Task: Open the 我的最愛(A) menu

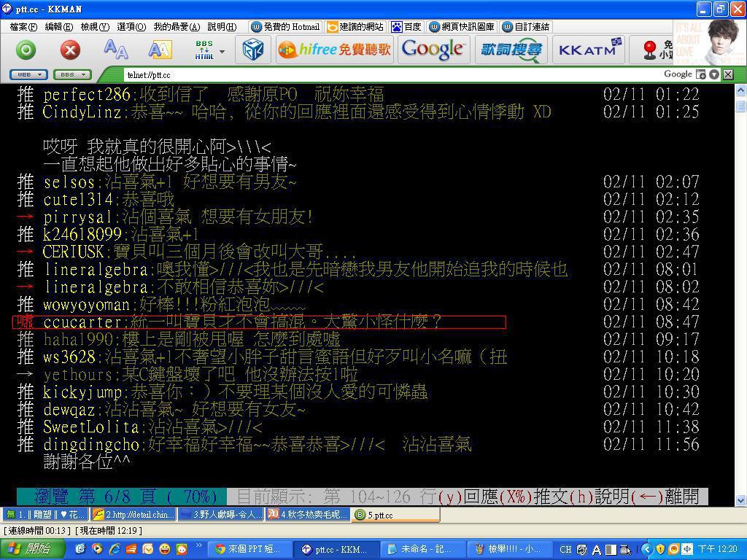Action: click(177, 27)
